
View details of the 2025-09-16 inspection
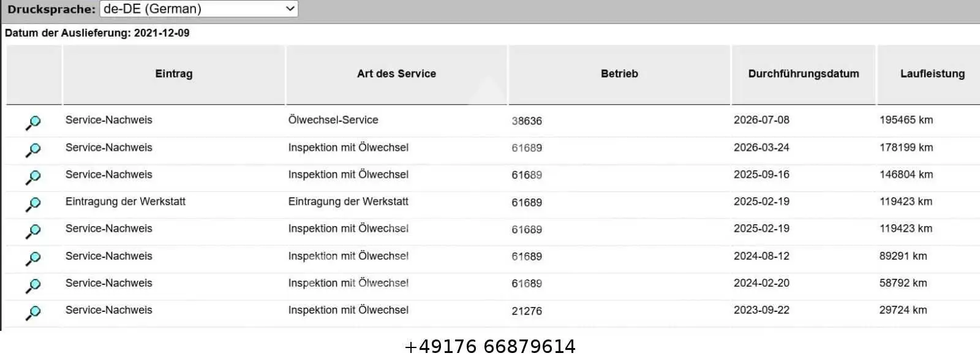33,177
